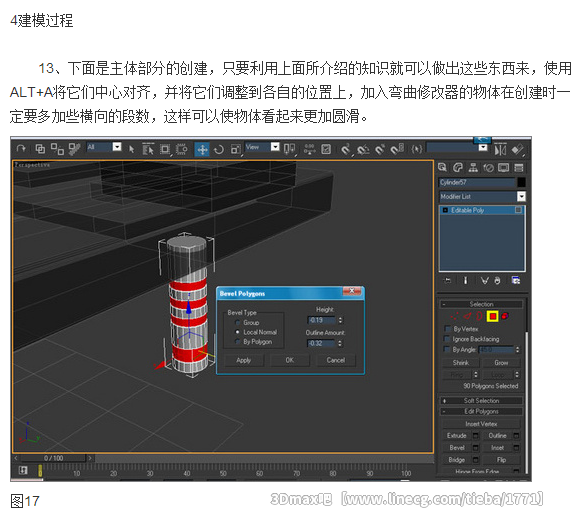This screenshot has width=583, height=518.
Task: Open the Hierarchy command panel tab
Action: click(x=473, y=168)
